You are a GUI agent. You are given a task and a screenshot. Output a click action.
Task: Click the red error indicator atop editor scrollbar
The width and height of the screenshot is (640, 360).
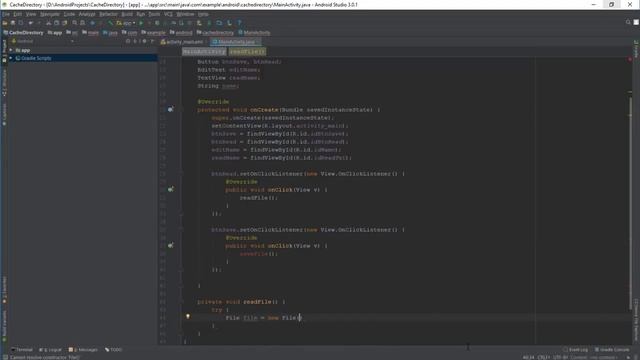tap(630, 59)
